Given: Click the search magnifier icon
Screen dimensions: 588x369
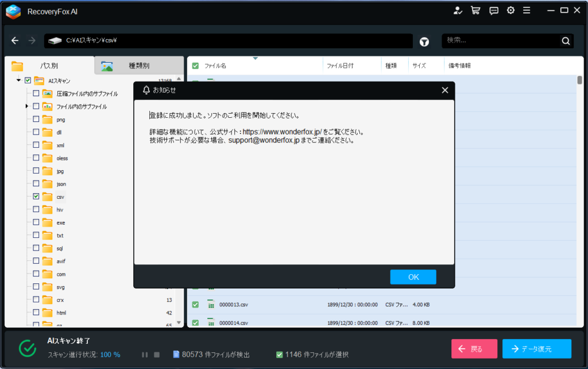Looking at the screenshot, I should (x=566, y=41).
